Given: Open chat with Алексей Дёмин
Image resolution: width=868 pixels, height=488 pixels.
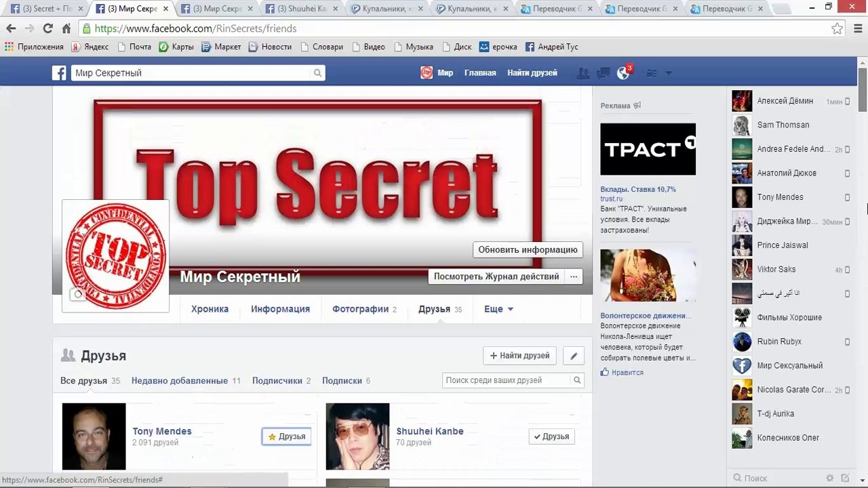Looking at the screenshot, I should 791,101.
